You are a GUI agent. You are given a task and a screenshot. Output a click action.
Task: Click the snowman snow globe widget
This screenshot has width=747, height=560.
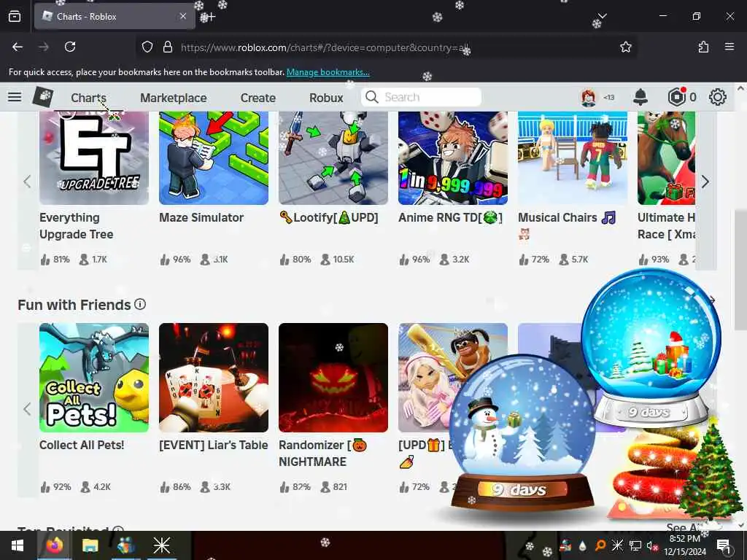pyautogui.click(x=522, y=433)
